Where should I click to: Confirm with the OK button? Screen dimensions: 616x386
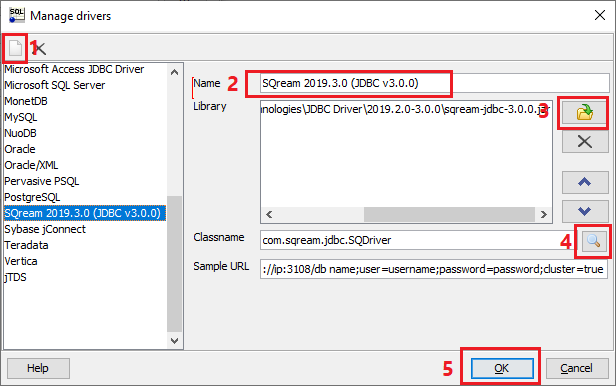pos(502,368)
